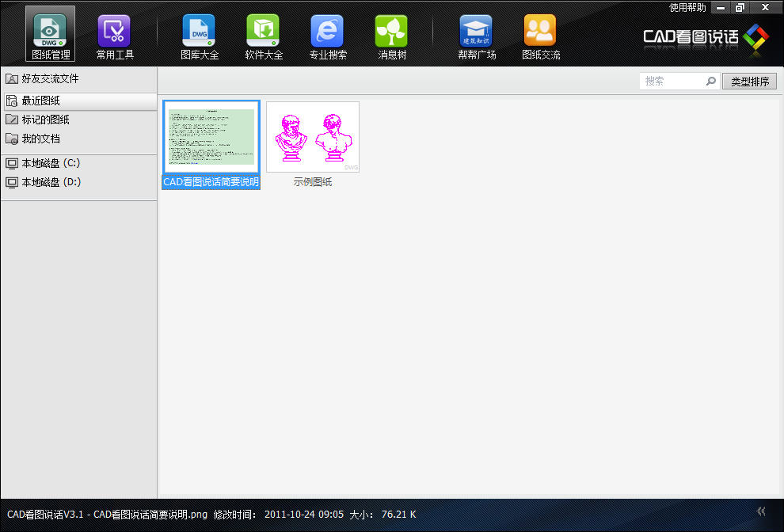Click the 标记的图纸 marked folder icon

click(12, 120)
